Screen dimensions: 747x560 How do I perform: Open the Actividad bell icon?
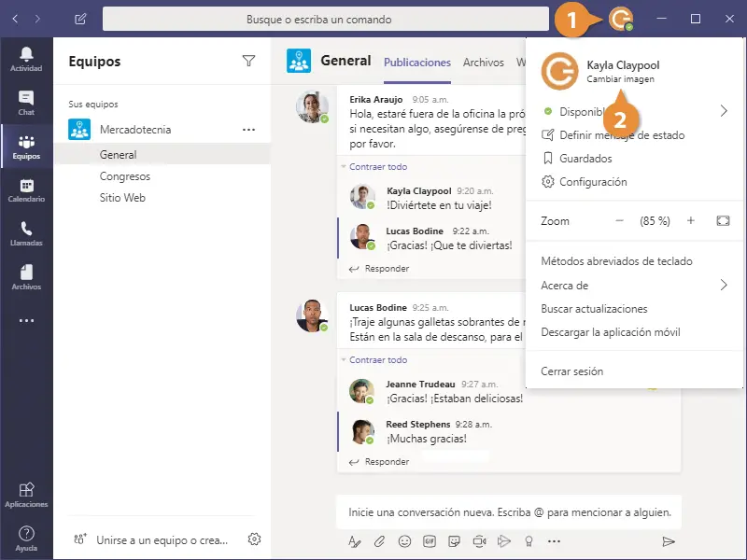click(26, 59)
